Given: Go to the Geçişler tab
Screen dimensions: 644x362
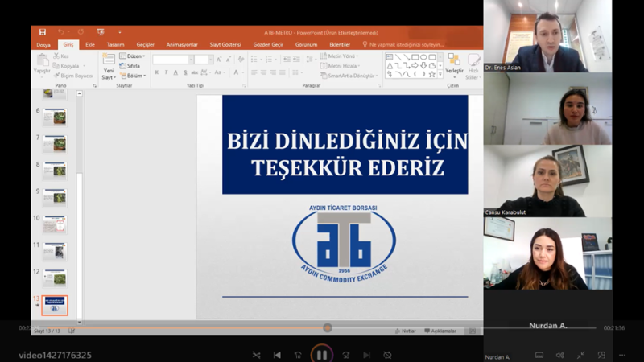Looking at the screenshot, I should tap(146, 45).
